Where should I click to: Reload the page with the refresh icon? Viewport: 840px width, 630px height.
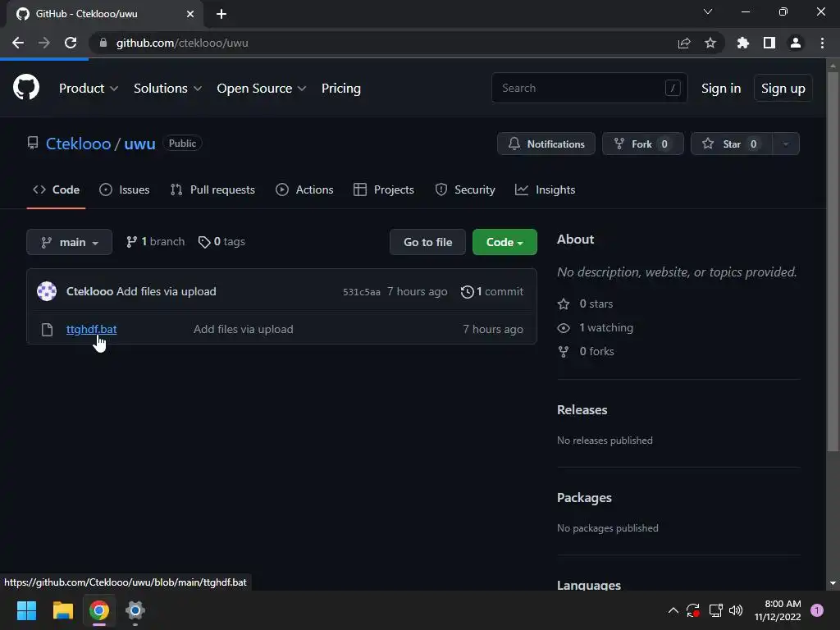coord(71,43)
